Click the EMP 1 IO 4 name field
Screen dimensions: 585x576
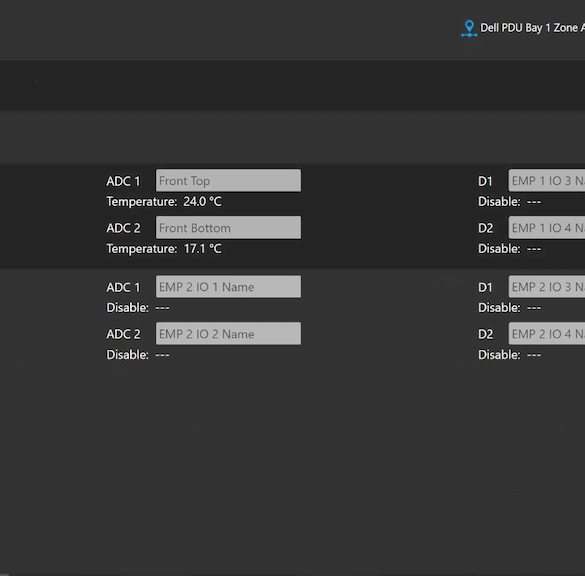(x=547, y=228)
